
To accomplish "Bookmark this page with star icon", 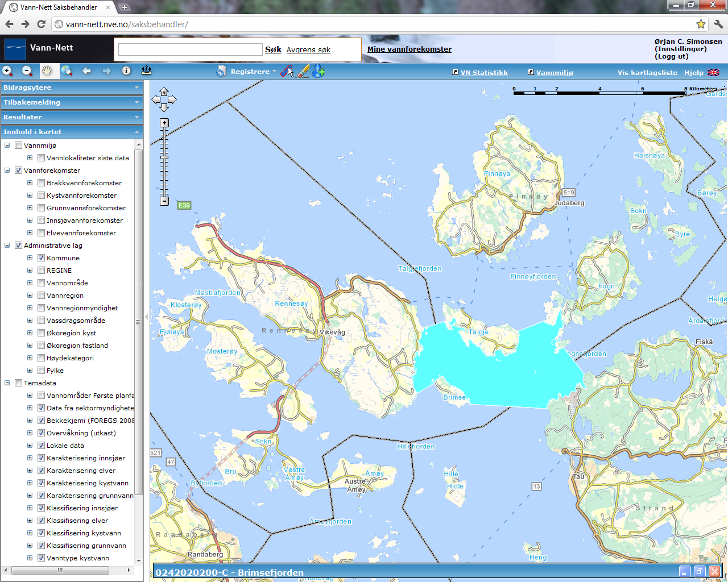I will tap(701, 24).
